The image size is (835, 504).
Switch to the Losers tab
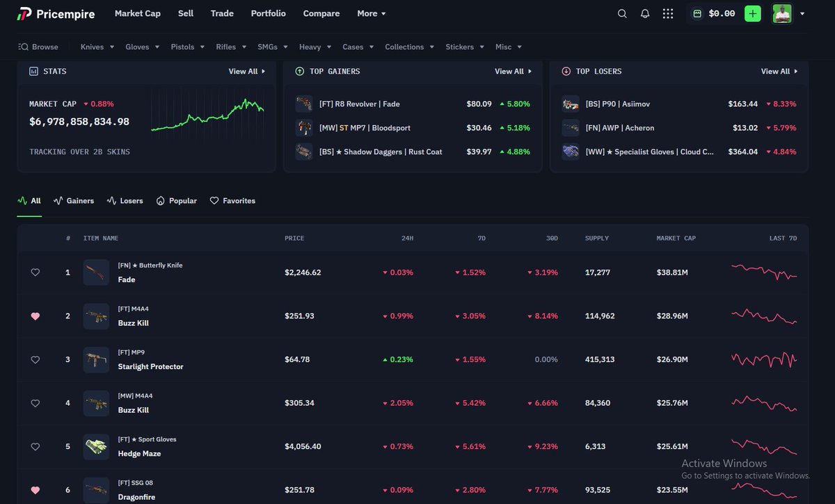pyautogui.click(x=125, y=201)
